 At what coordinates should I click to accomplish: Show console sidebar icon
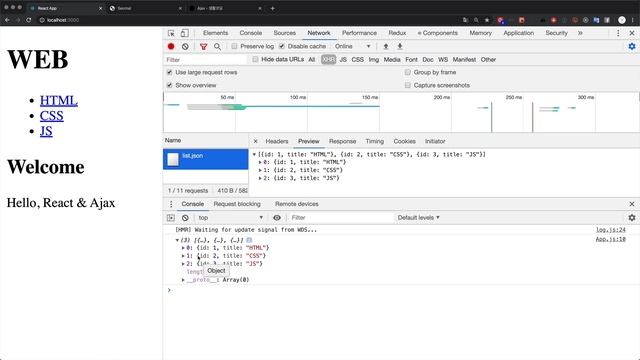(171, 218)
